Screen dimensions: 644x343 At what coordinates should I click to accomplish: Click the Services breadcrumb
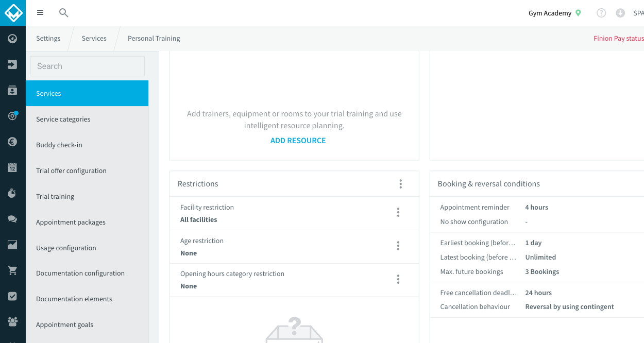[x=94, y=38]
